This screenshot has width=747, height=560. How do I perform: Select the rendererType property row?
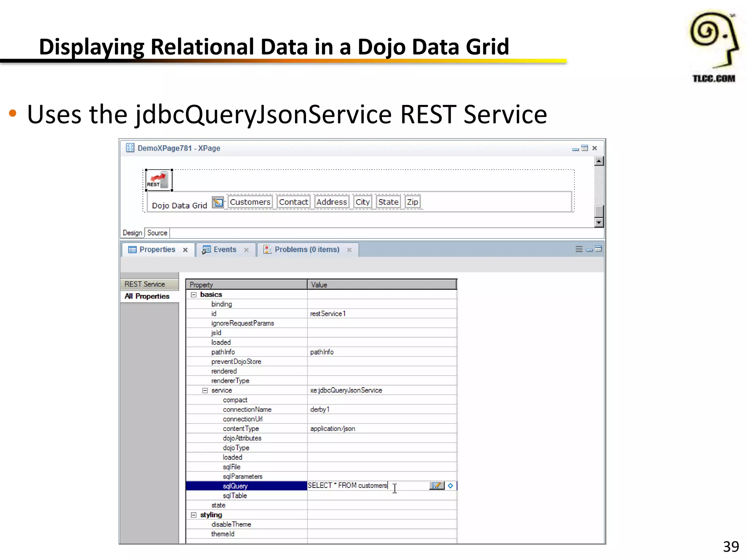click(x=321, y=381)
